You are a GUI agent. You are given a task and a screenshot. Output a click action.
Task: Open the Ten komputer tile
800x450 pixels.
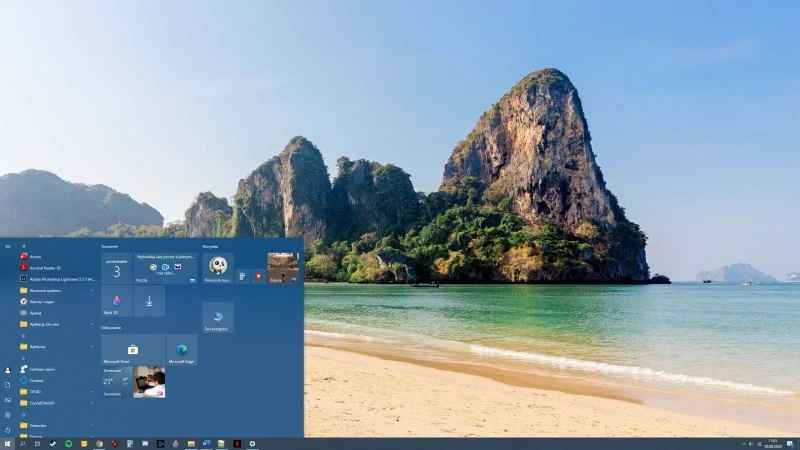(217, 317)
